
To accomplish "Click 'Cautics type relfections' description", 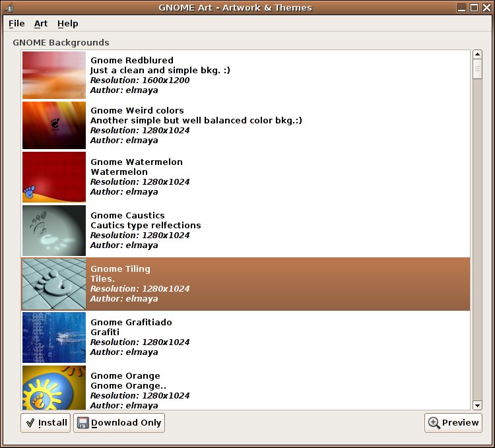I will click(x=146, y=226).
